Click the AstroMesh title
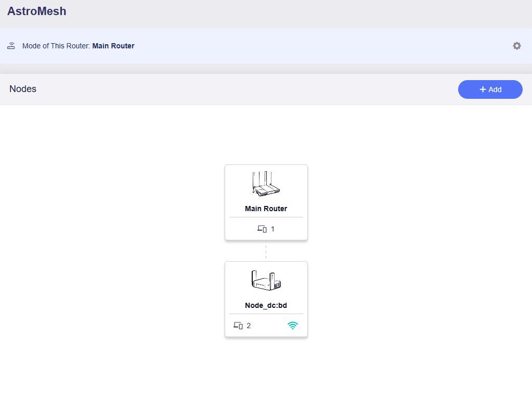This screenshot has width=532, height=414. (x=36, y=11)
